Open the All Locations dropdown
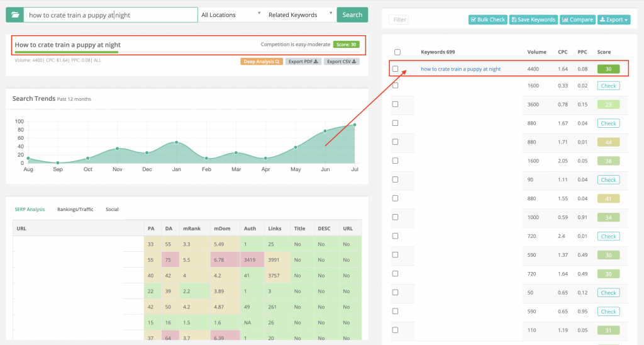Viewport: 644px width, 345px height. point(231,15)
